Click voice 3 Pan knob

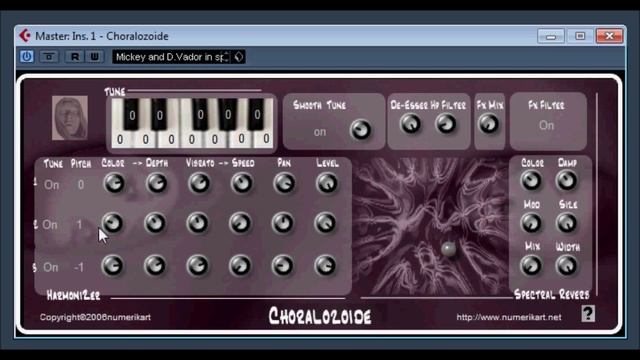click(x=283, y=266)
